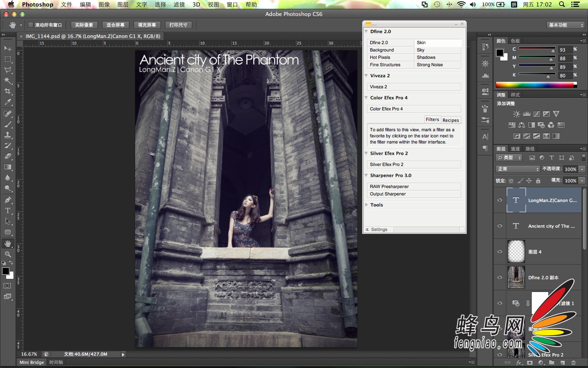
Task: Click the 打印尺寸 button
Action: click(178, 25)
